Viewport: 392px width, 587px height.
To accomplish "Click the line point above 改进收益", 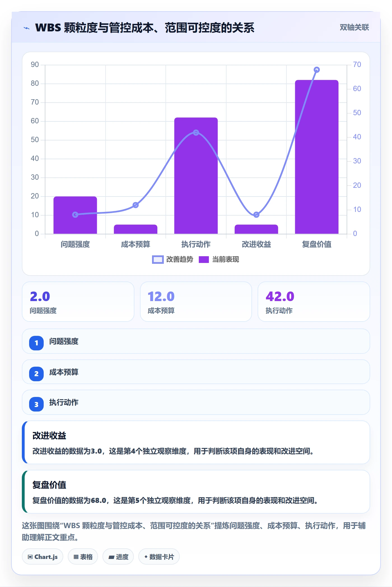I will click(256, 215).
